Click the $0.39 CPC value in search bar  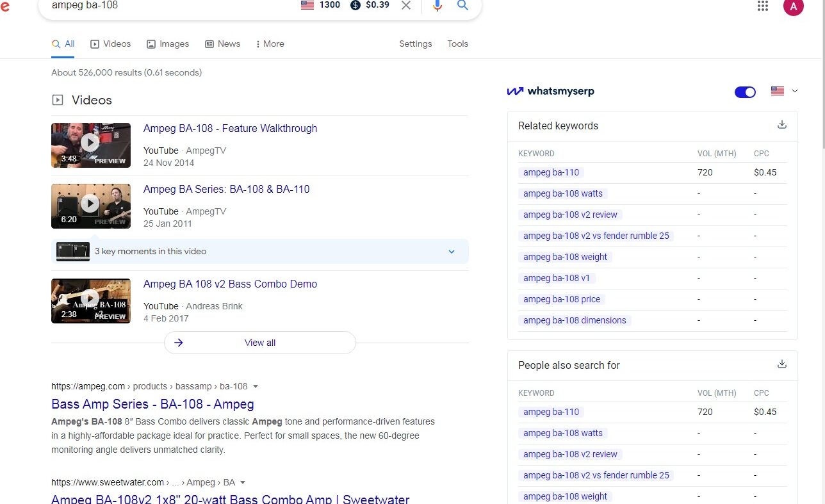pyautogui.click(x=377, y=5)
